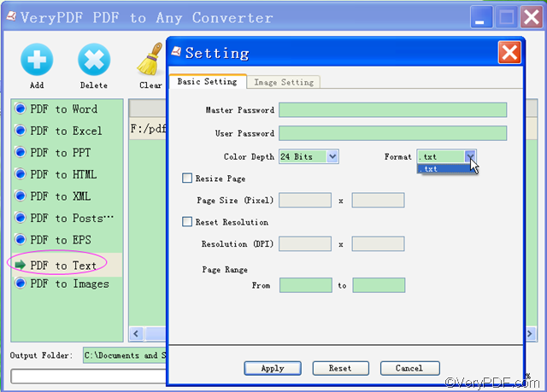Click the Clear broom icon
This screenshot has height=392, width=547.
(x=150, y=59)
